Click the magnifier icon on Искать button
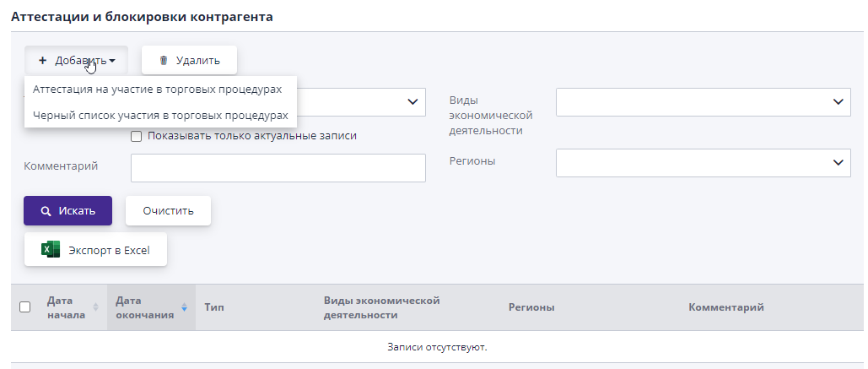The width and height of the screenshot is (868, 369). point(46,211)
